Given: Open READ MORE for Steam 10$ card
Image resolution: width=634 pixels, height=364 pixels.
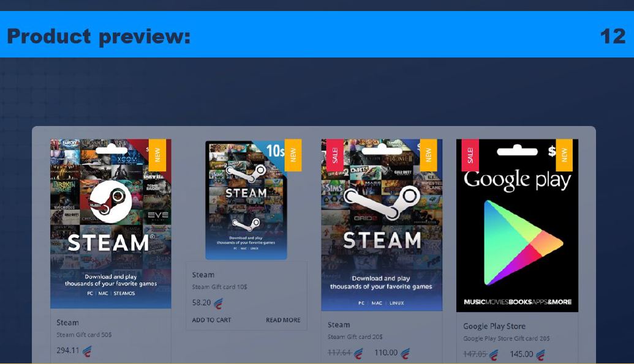Looking at the screenshot, I should tap(283, 320).
